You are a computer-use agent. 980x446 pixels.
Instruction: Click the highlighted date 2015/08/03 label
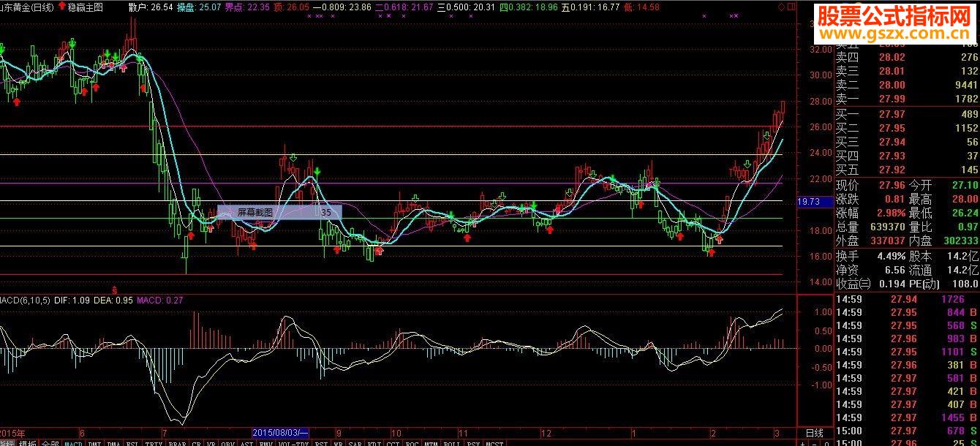click(x=281, y=434)
